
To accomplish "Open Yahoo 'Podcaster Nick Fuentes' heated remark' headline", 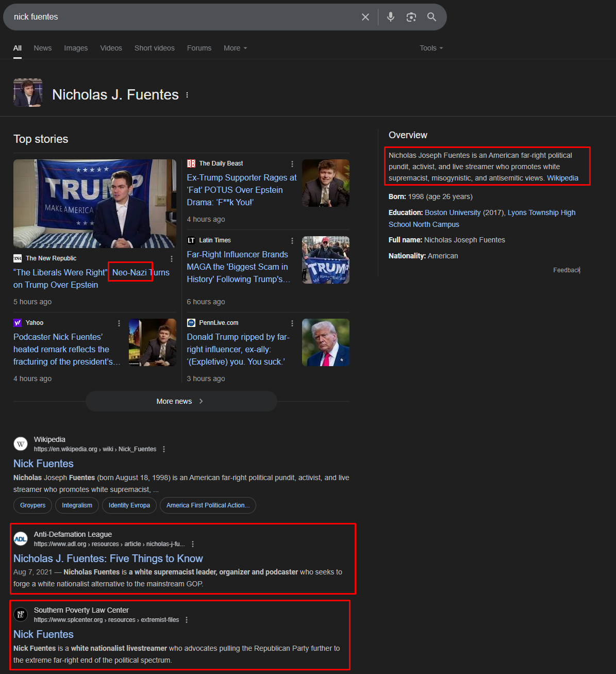I will [67, 349].
